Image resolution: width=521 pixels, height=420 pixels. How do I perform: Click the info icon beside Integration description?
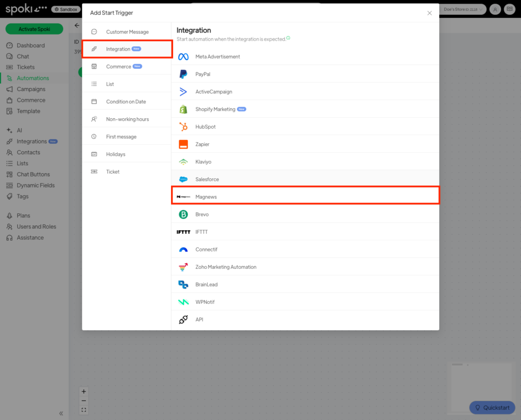(288, 38)
